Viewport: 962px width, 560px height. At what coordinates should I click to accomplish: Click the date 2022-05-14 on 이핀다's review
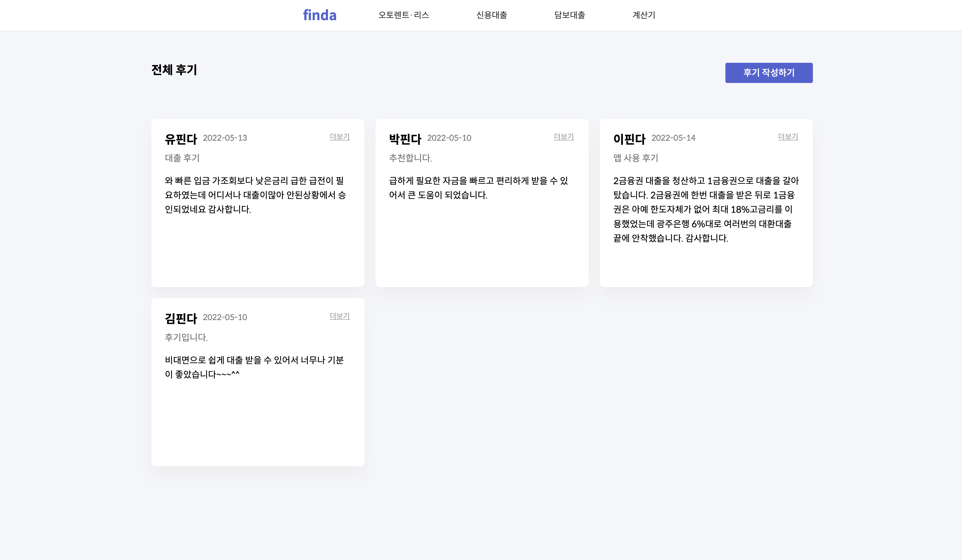[673, 138]
